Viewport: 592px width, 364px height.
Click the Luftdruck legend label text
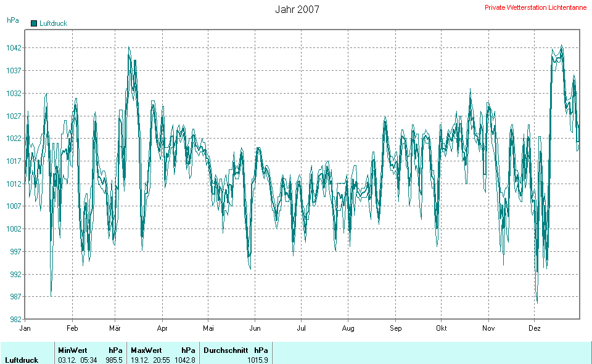point(53,23)
